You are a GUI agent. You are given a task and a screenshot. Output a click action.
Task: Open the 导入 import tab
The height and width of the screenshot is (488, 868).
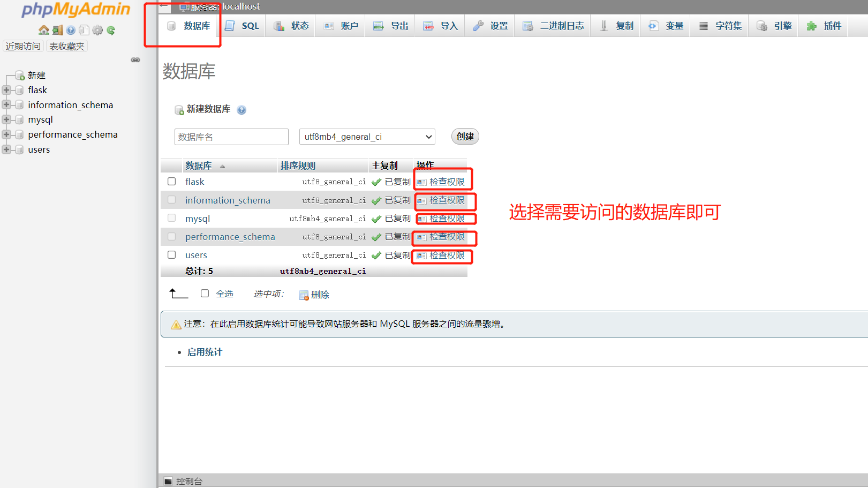(440, 26)
